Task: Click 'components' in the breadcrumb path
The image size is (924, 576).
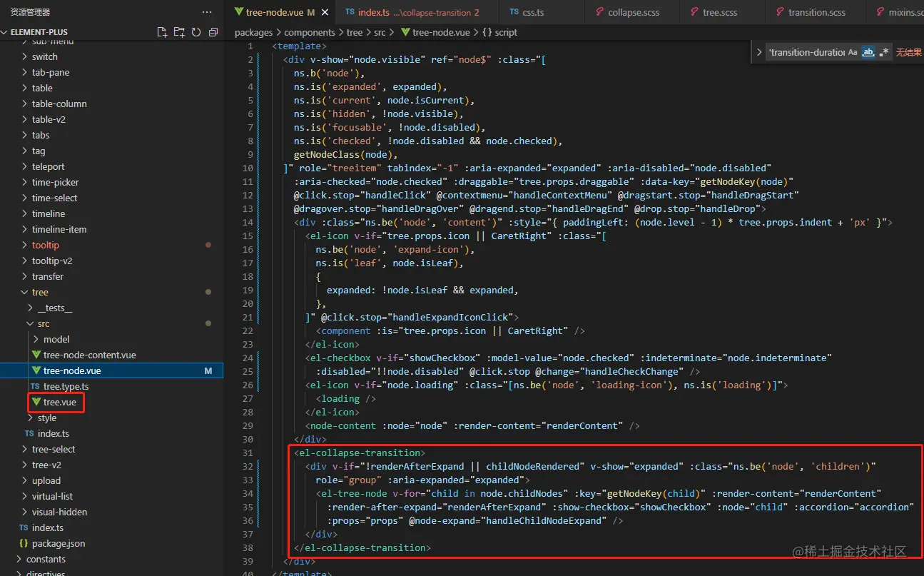Action: [309, 32]
